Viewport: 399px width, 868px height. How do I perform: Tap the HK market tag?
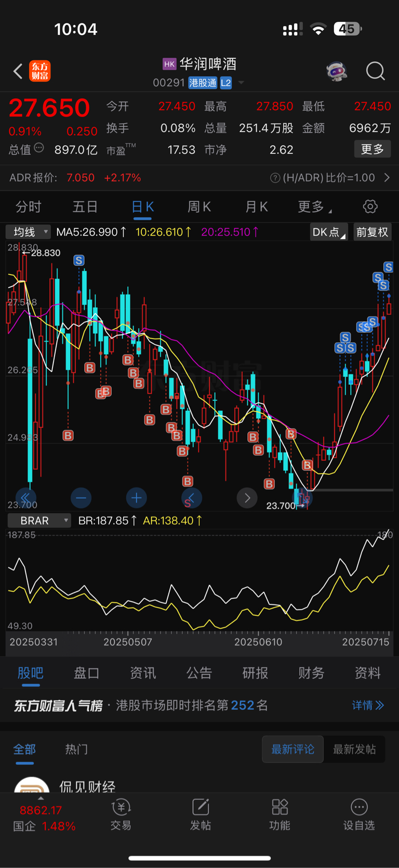pos(169,64)
